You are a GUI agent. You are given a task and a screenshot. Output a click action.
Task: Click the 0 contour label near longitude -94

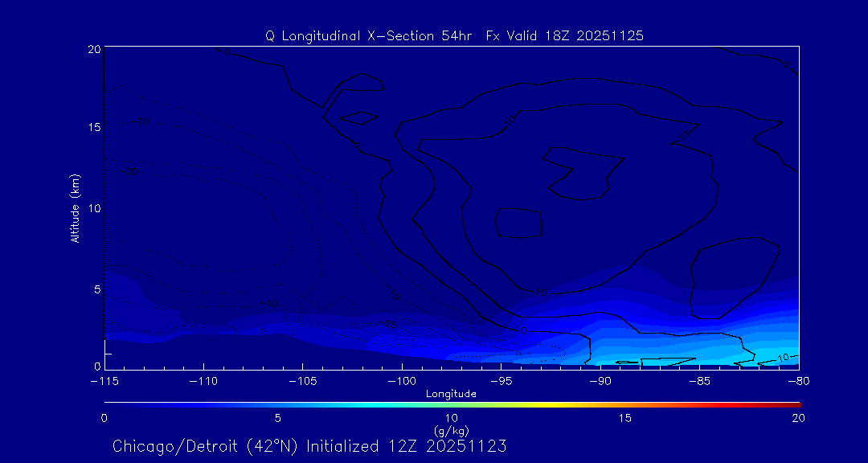524,330
